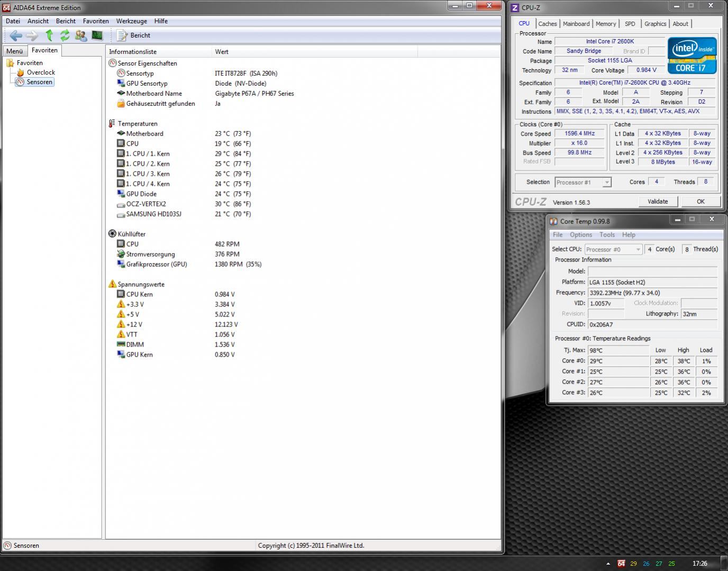
Task: Open the Processor #1 selection dropdown in CPU-Z
Action: (583, 182)
